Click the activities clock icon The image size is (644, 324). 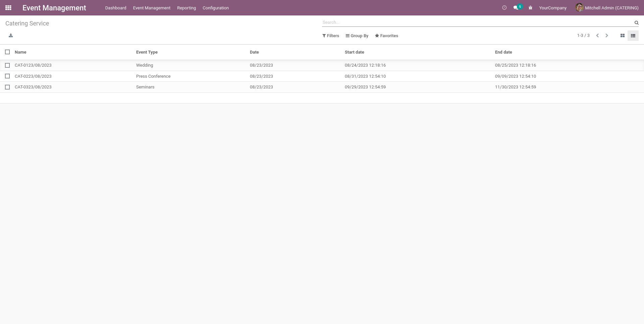(x=504, y=8)
